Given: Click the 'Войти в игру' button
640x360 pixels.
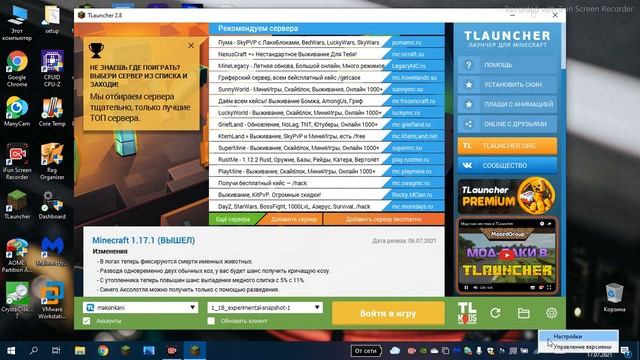Looking at the screenshot, I should [x=388, y=313].
